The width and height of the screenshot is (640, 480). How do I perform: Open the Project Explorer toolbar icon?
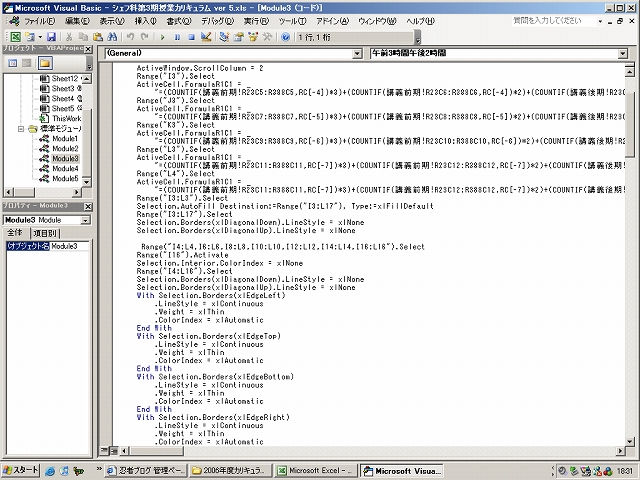[x=224, y=37]
